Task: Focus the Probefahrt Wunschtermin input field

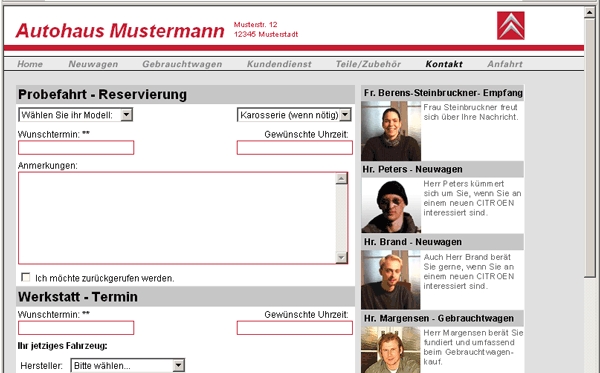Action: [76, 148]
